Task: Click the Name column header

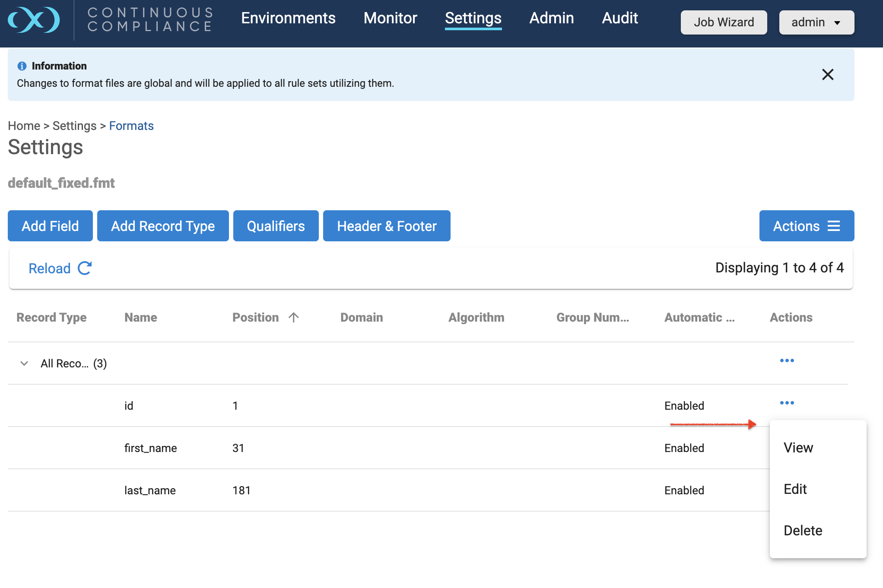Action: [x=140, y=317]
